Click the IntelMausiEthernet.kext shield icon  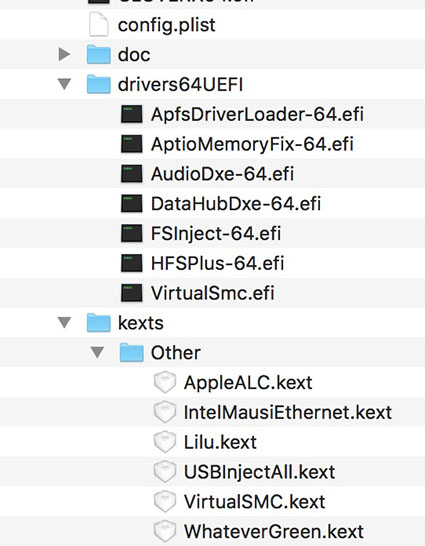165,412
